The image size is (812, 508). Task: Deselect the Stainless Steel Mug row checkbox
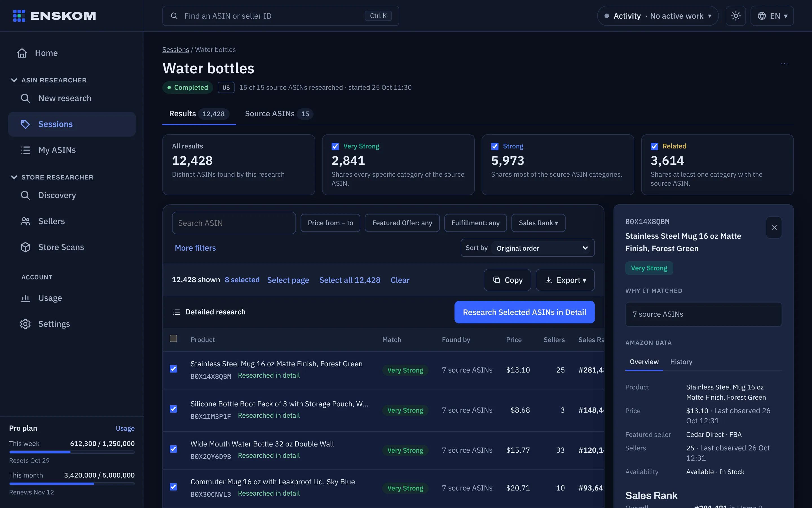(173, 369)
